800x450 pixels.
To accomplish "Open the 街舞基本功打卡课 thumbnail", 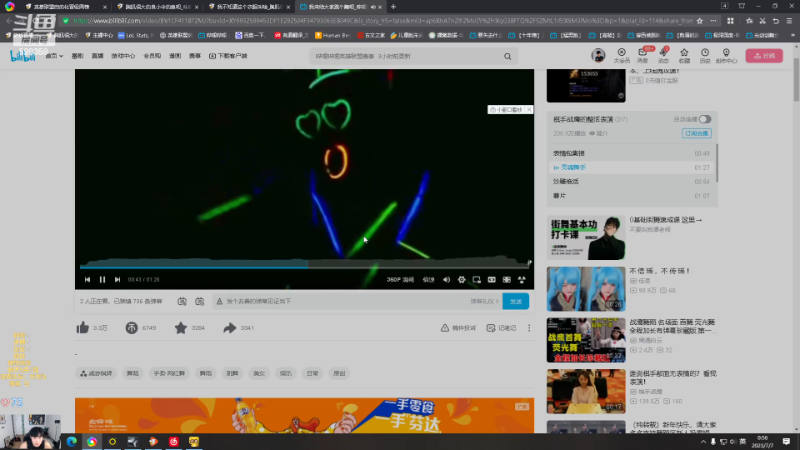I will [x=586, y=238].
